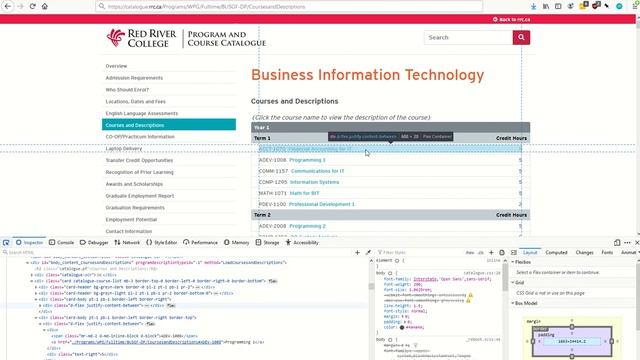Toggle the .cls class panel
640x360 pixels.
click(480, 253)
